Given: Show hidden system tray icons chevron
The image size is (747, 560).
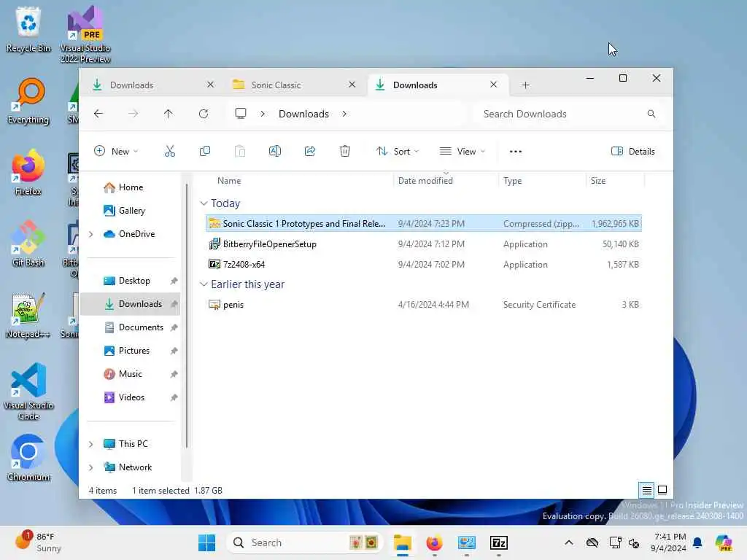Looking at the screenshot, I should [569, 542].
